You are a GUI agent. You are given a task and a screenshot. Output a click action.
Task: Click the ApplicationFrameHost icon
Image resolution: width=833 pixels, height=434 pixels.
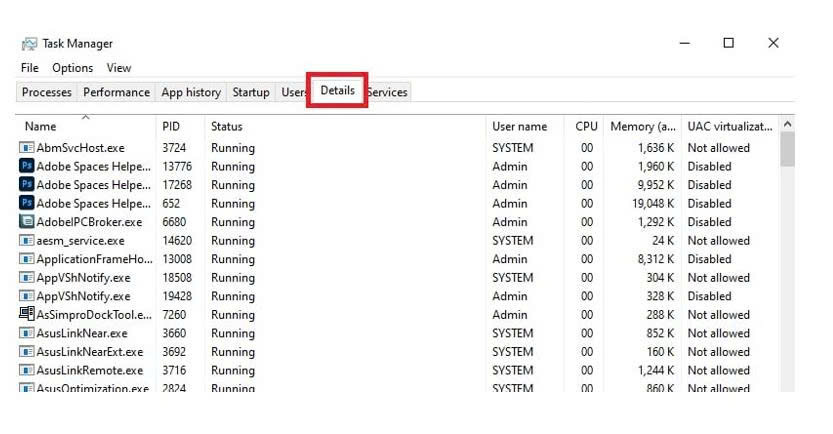(27, 259)
